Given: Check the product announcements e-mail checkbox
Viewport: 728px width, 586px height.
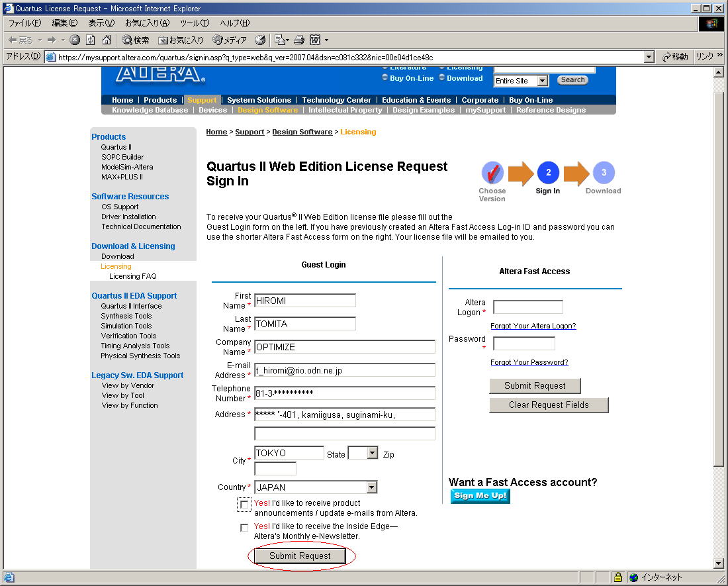Looking at the screenshot, I should (244, 505).
